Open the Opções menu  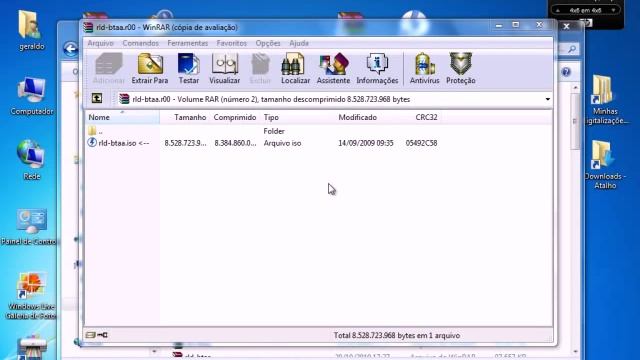(x=268, y=43)
